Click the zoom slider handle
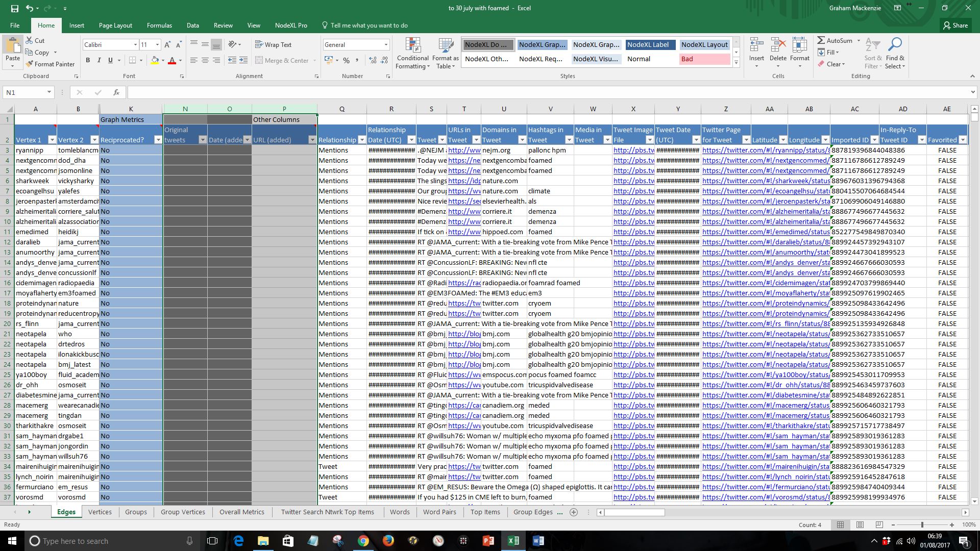The image size is (980, 551). [922, 525]
